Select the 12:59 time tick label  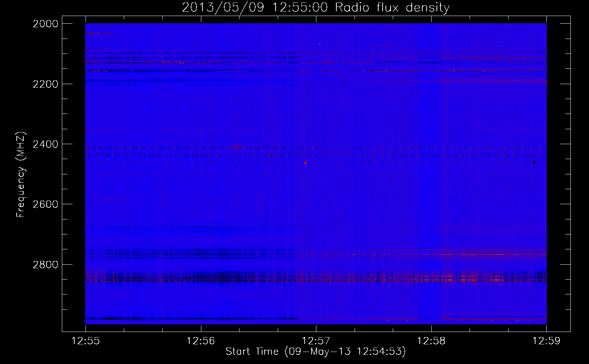546,341
